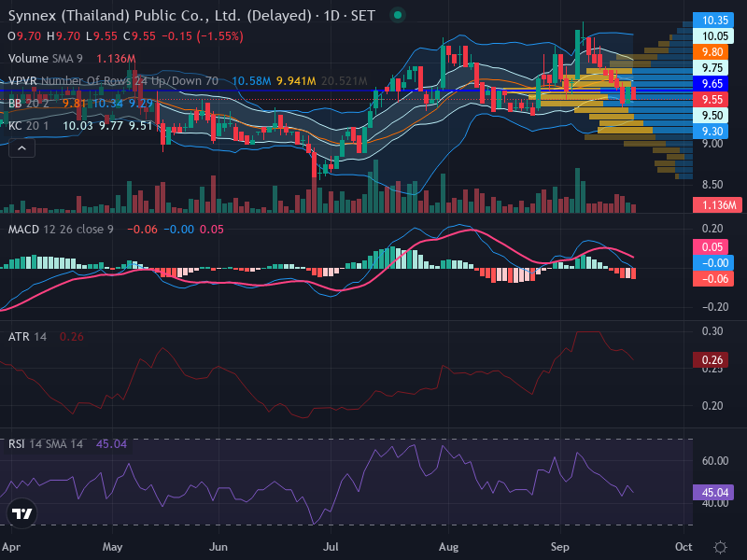Viewport: 747px width, 560px height.
Task: Select the RSI 14 SMA 14 label
Action: 46,444
